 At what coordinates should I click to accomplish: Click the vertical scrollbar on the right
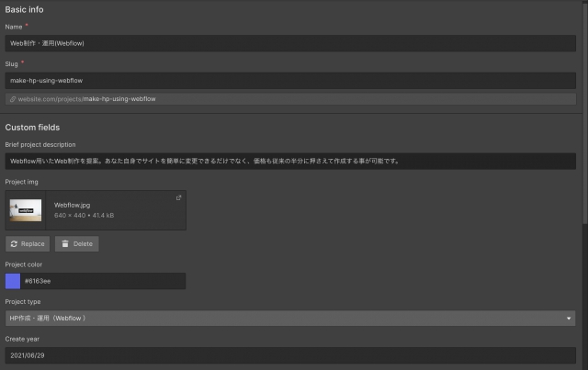584,112
